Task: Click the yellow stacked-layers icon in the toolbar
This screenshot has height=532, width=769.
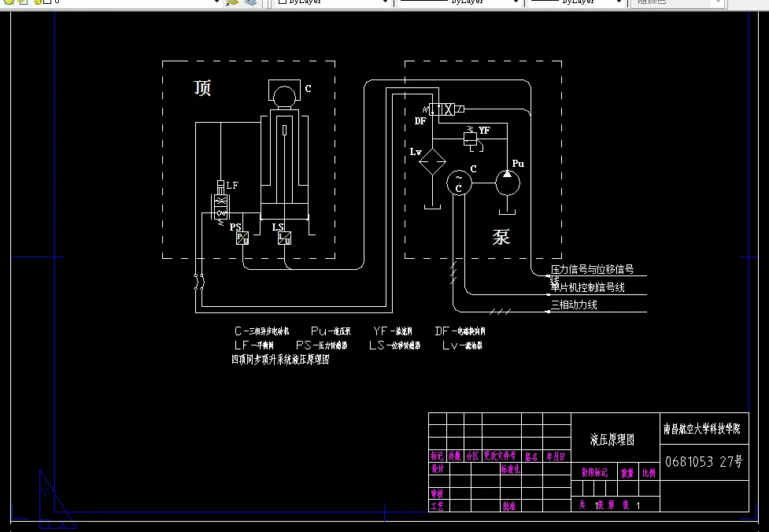Action: (232, 2)
